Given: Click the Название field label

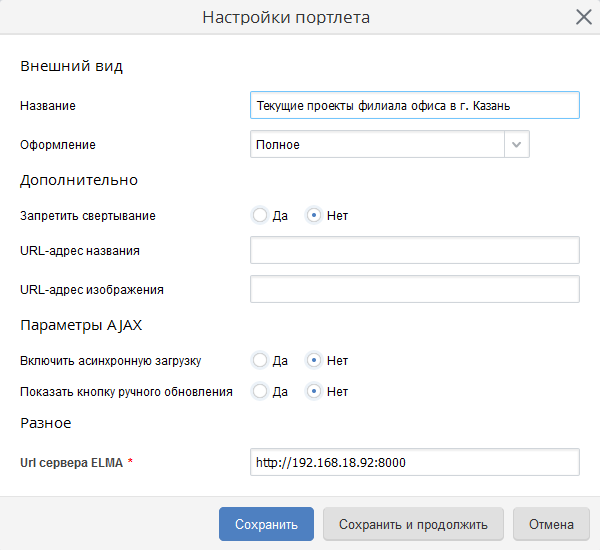Looking at the screenshot, I should point(48,105).
